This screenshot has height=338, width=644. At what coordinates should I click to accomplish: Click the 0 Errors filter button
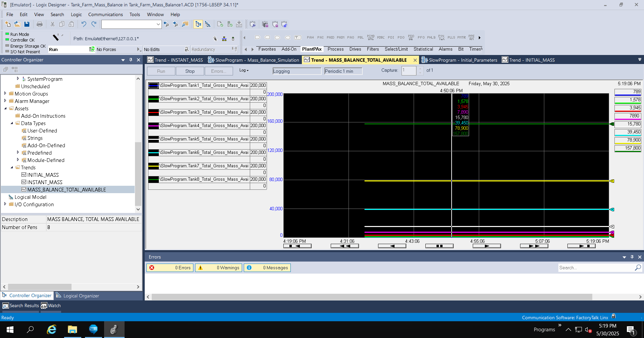(170, 268)
